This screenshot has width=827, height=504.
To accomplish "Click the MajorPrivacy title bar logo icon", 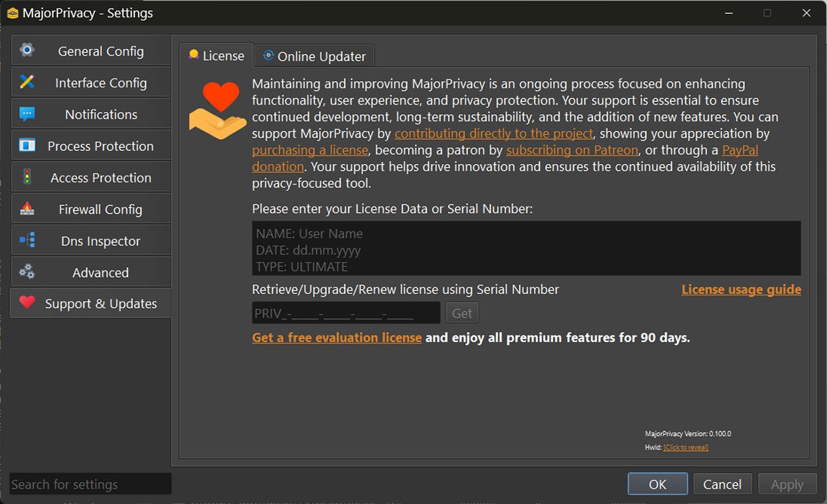I will [13, 13].
